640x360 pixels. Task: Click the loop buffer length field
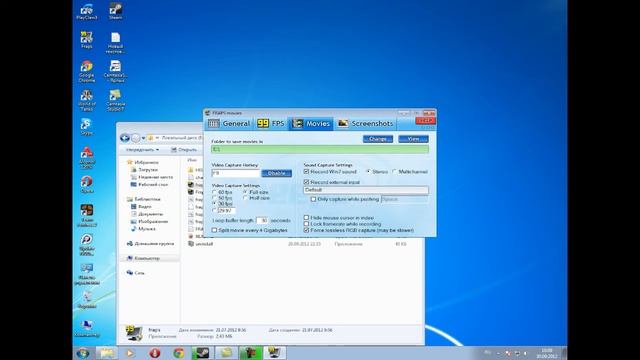(262, 220)
